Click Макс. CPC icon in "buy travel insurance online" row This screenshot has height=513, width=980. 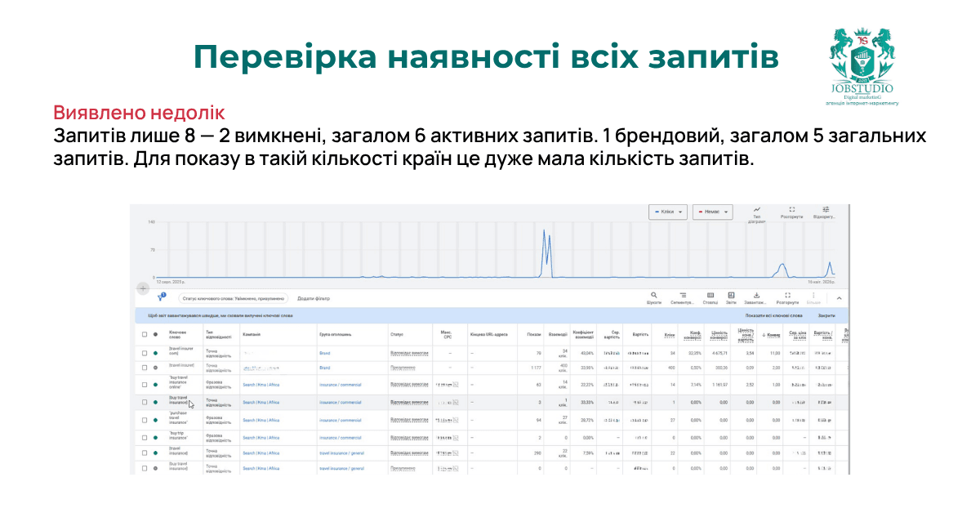pos(456,384)
